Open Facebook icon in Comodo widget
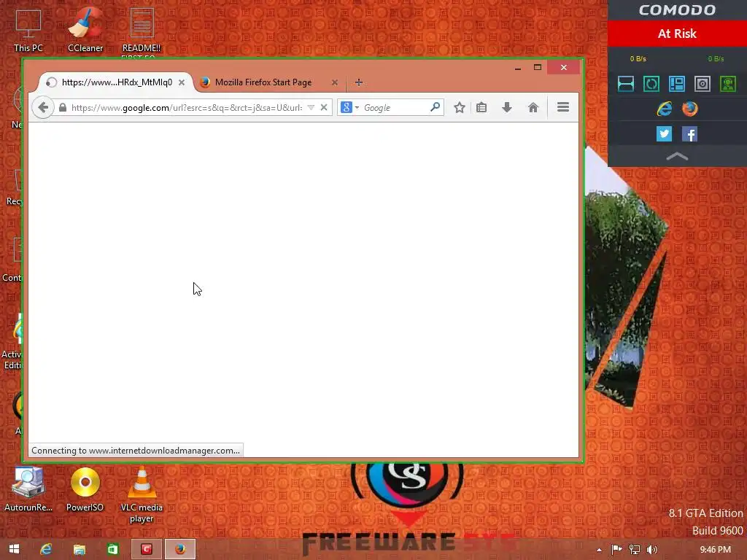Image resolution: width=747 pixels, height=560 pixels. point(689,134)
